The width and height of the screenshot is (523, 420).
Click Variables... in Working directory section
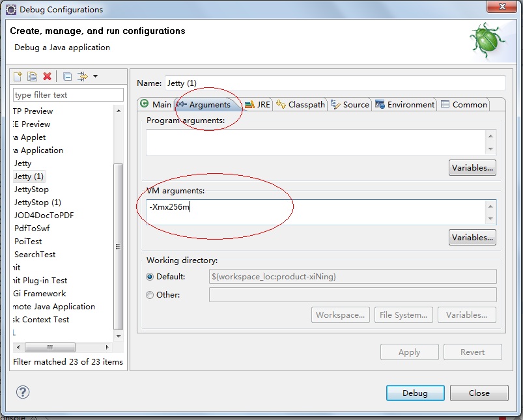[466, 315]
